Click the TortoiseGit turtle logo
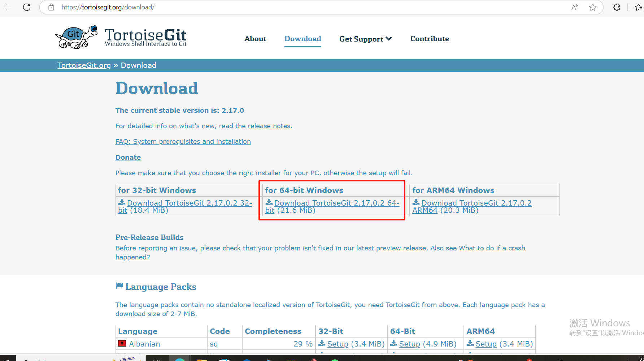 pos(77,37)
